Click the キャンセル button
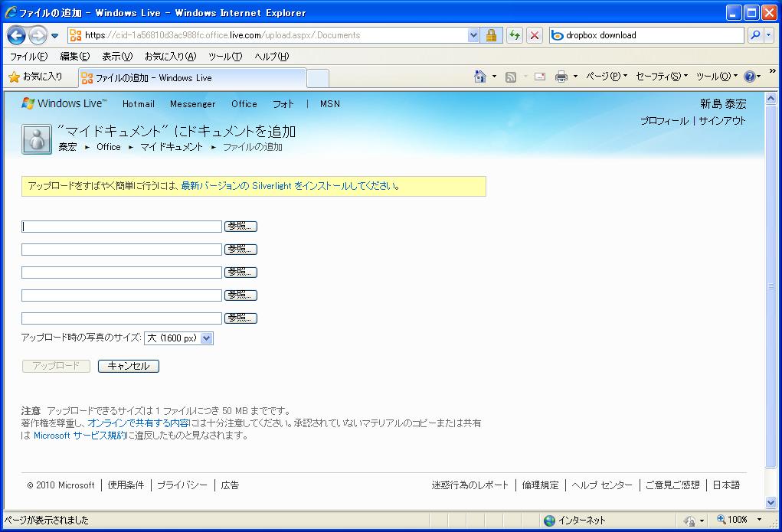 [129, 366]
